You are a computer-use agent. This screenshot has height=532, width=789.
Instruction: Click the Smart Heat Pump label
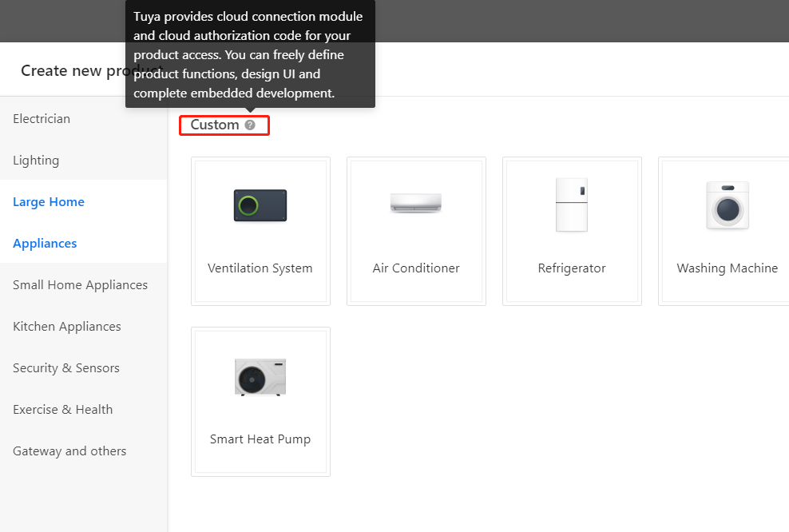pos(260,439)
